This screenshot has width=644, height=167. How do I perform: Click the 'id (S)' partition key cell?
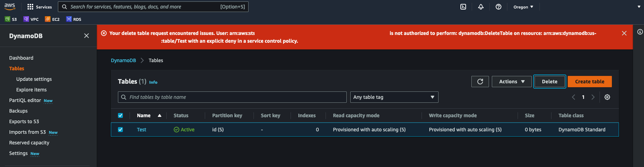[x=218, y=130]
